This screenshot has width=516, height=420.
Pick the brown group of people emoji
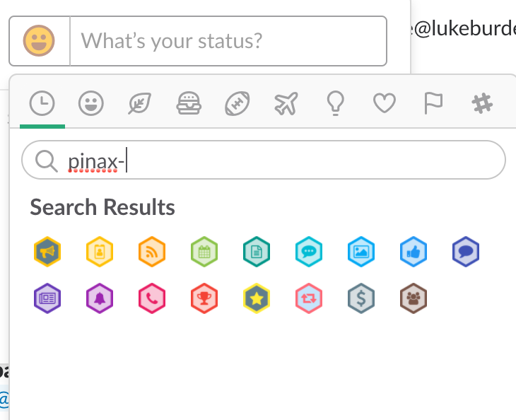point(414,298)
